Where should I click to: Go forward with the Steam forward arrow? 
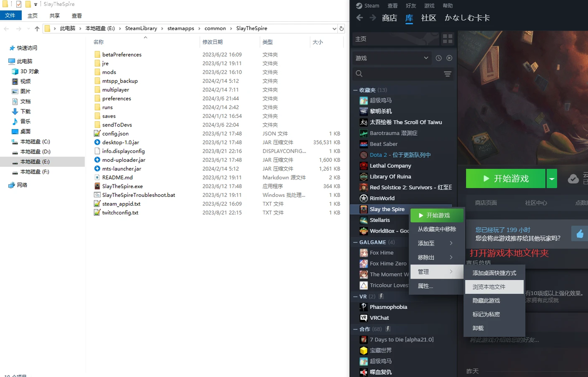(x=373, y=18)
